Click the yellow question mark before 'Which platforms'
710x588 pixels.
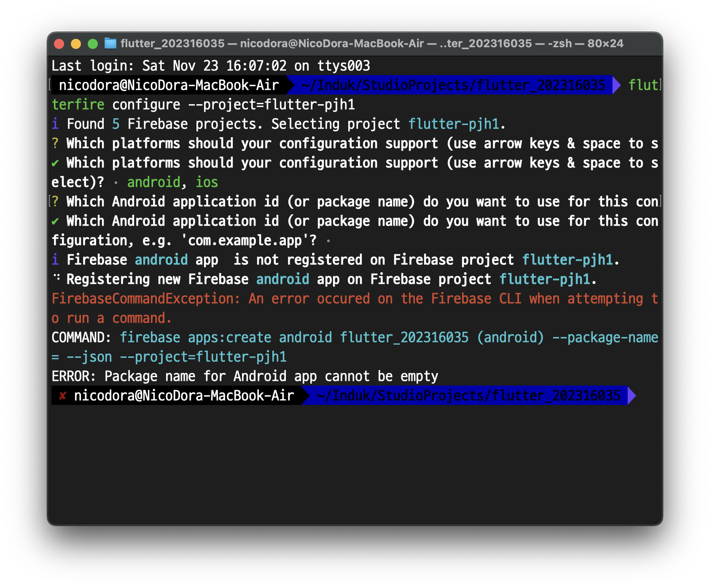[x=55, y=143]
